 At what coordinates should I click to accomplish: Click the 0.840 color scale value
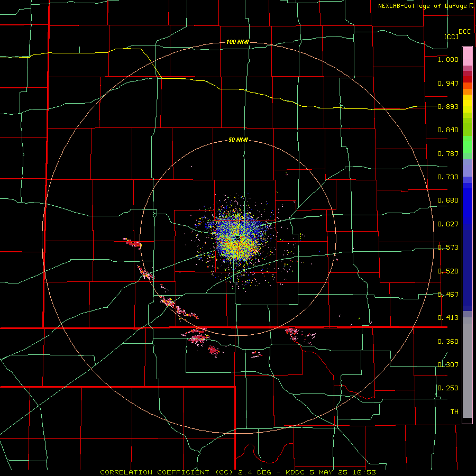[x=448, y=130]
